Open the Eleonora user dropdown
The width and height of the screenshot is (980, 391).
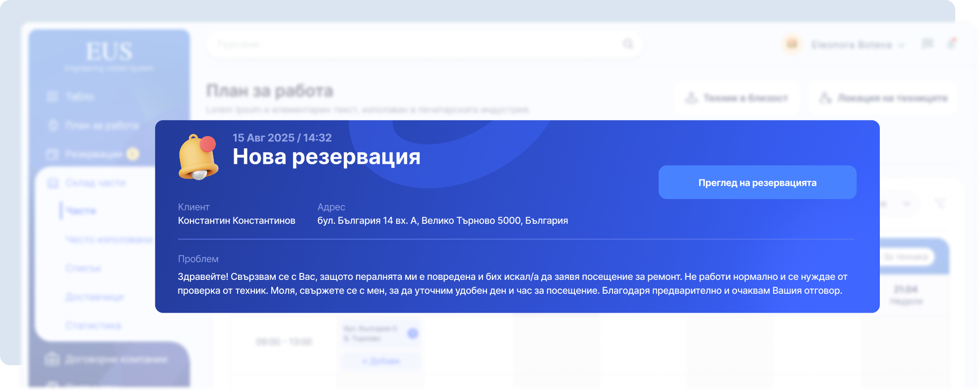click(x=858, y=45)
